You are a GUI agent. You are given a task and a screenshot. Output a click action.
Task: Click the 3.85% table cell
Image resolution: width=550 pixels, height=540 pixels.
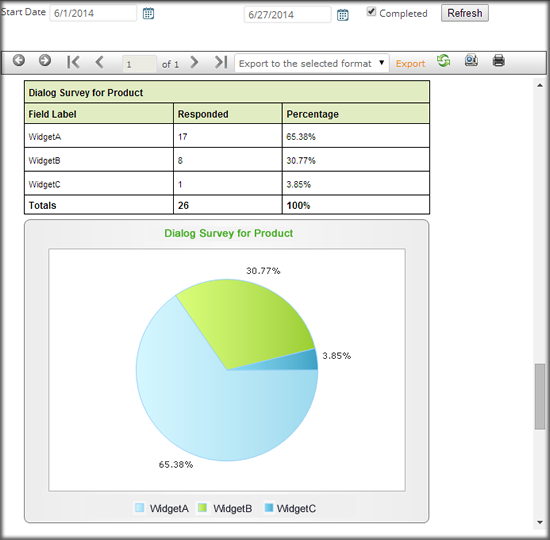356,184
